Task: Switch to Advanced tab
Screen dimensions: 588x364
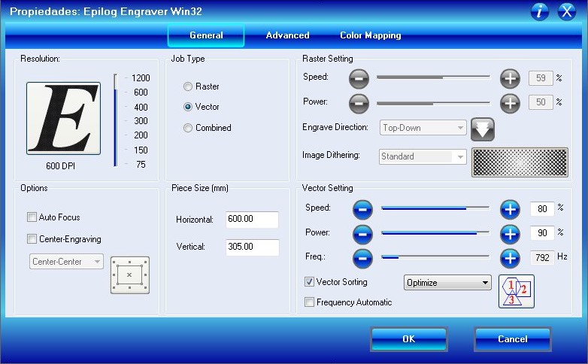Action: coord(288,35)
